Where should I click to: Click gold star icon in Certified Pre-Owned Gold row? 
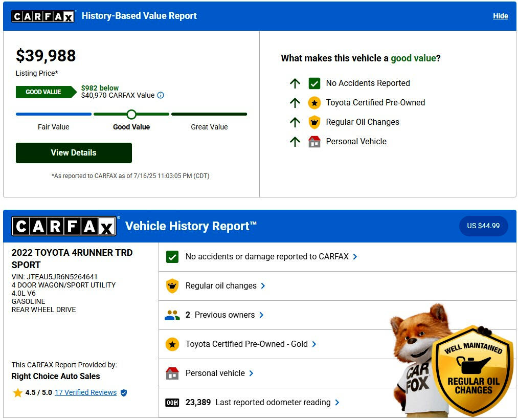172,344
